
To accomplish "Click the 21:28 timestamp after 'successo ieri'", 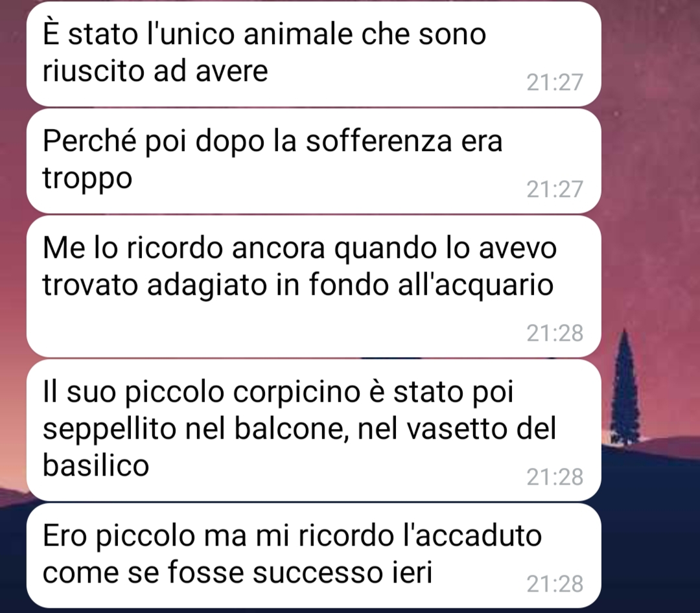I will coord(555,584).
